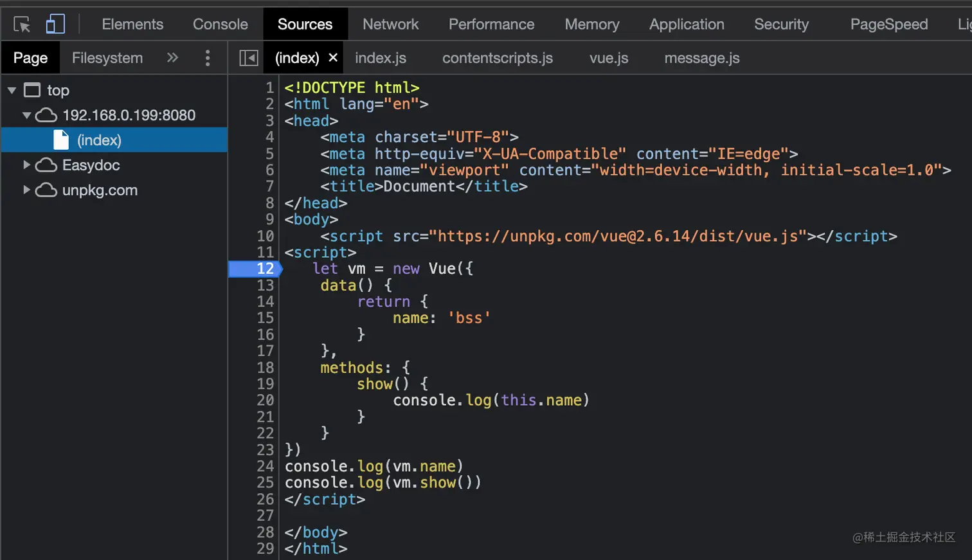Select the (index) file in the tree
972x560 pixels.
(x=114, y=140)
